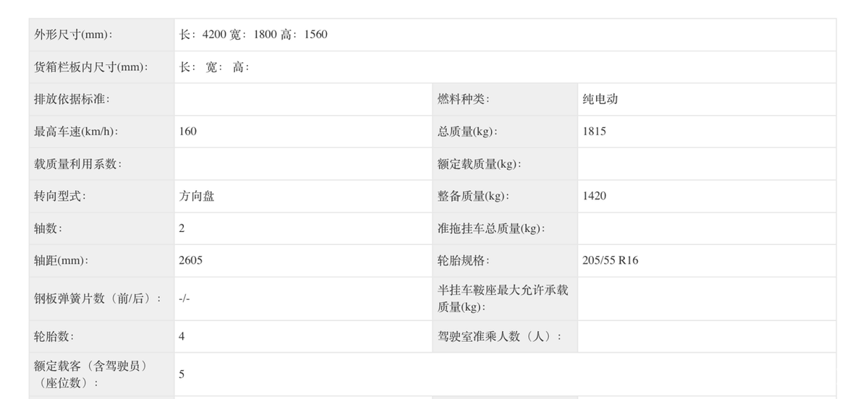Select the 方向盘 steering value
The image size is (868, 399).
197,196
